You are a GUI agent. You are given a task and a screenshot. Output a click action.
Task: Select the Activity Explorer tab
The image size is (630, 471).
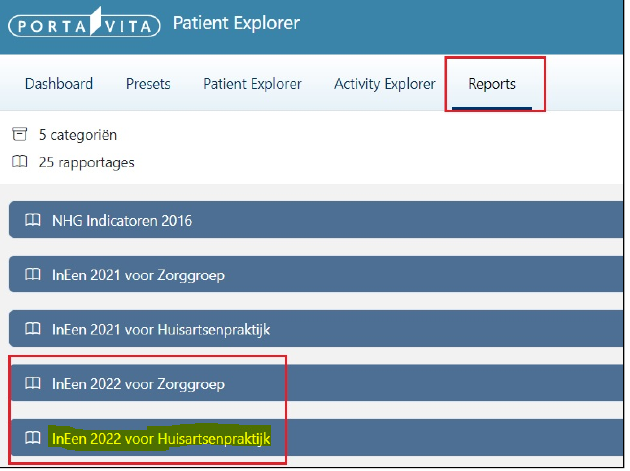[x=384, y=84]
